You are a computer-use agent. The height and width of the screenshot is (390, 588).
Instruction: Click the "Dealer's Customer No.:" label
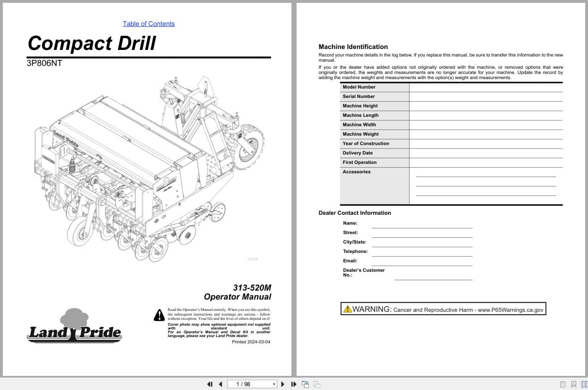point(364,272)
